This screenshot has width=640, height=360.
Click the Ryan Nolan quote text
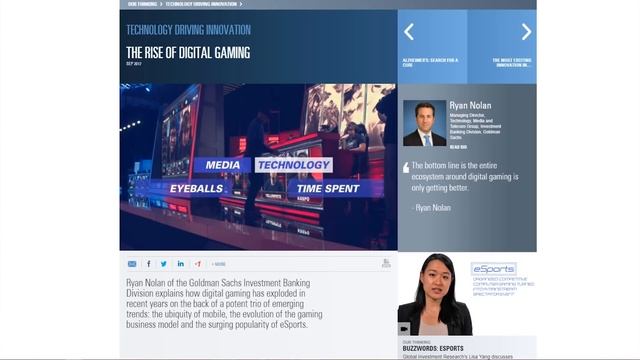point(465,177)
